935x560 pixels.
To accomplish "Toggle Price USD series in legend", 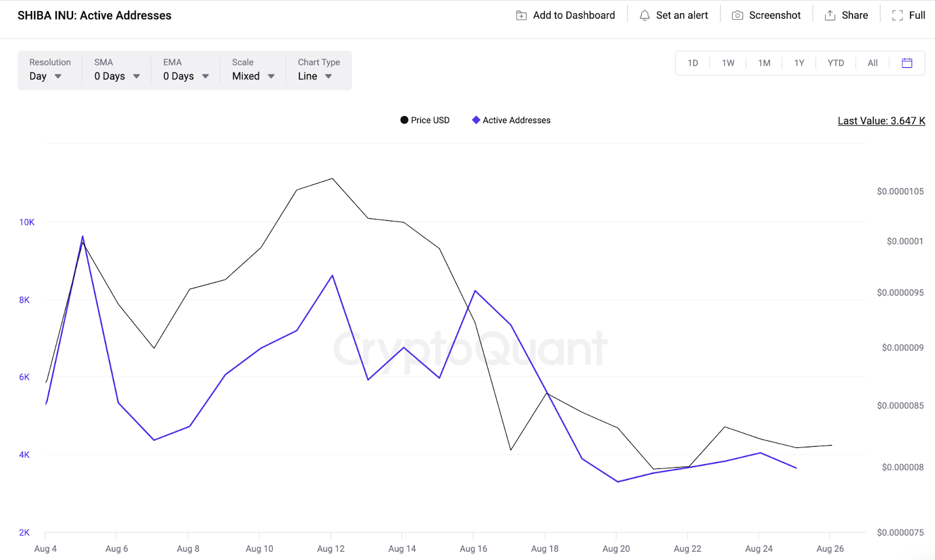I will [x=425, y=120].
